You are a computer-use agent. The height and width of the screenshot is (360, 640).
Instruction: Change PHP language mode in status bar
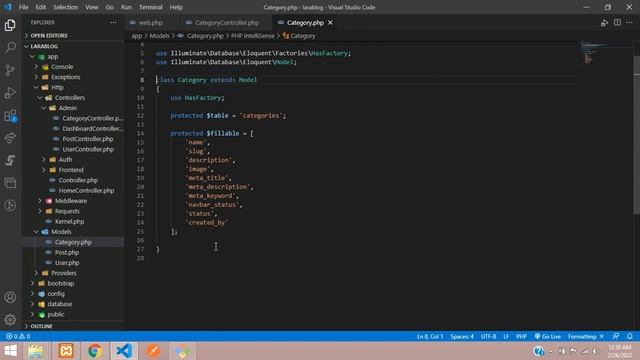[x=521, y=336]
